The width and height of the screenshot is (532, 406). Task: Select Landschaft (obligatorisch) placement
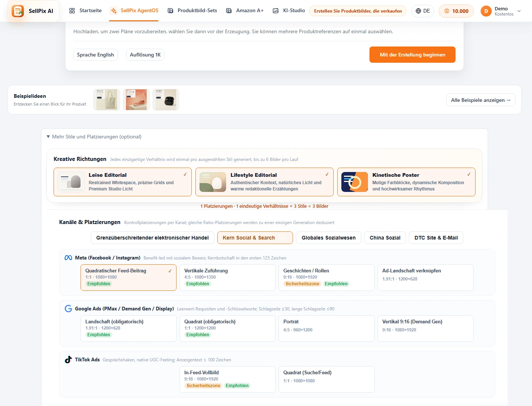tap(129, 328)
